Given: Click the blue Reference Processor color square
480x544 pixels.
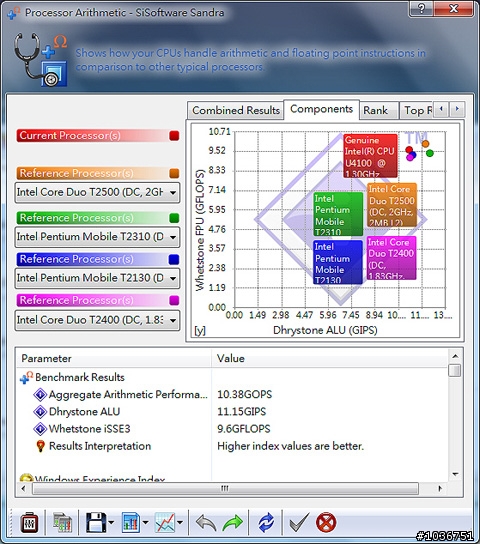Looking at the screenshot, I should (x=174, y=259).
